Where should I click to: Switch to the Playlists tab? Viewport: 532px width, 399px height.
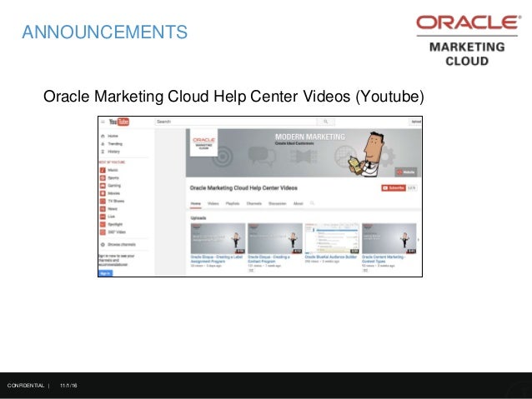(233, 204)
